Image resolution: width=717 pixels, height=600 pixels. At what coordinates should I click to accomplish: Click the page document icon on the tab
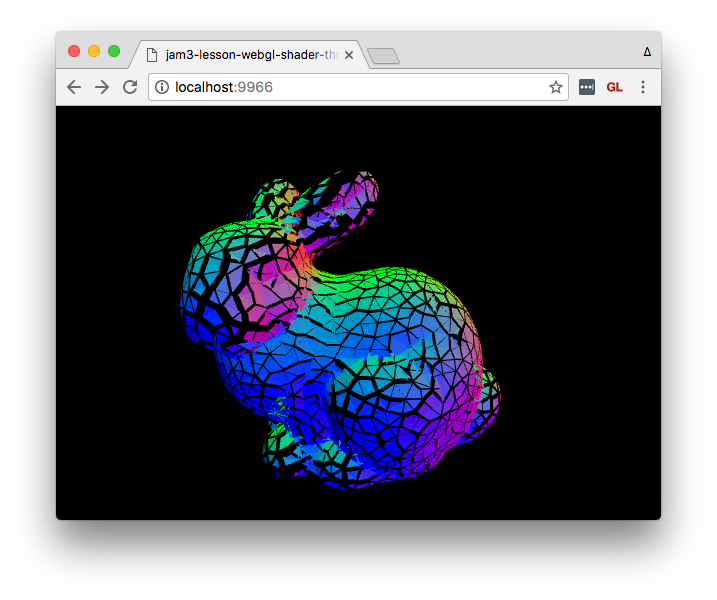point(152,55)
